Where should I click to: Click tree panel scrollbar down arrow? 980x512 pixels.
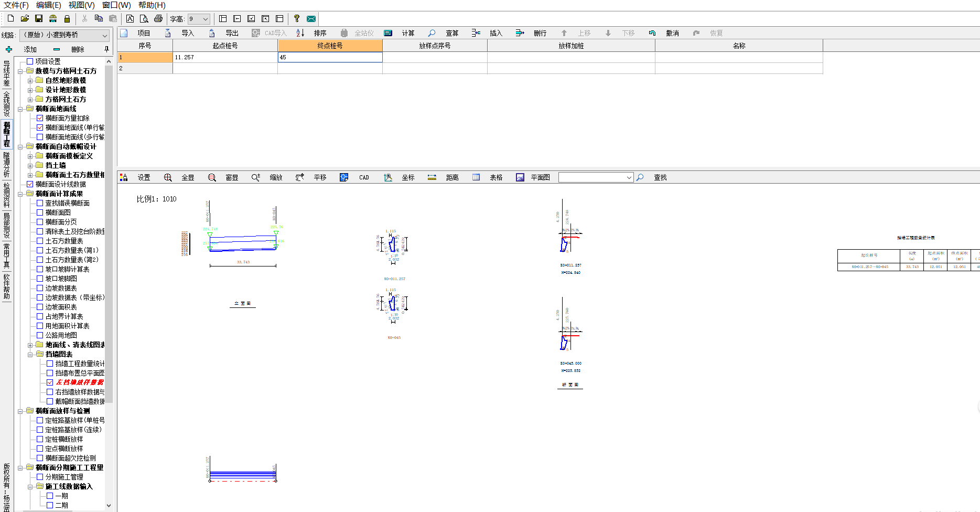pyautogui.click(x=109, y=505)
